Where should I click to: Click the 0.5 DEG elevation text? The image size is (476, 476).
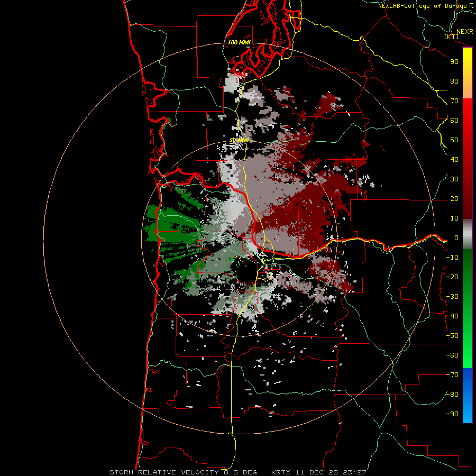[x=240, y=472]
